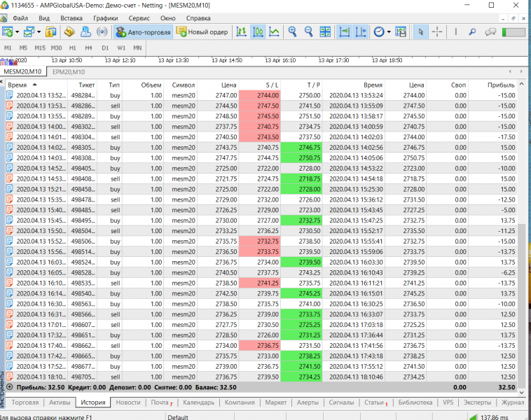Image resolution: width=531 pixels, height=420 pixels.
Task: Expand the clock periods dropdown
Action: tap(388, 31)
